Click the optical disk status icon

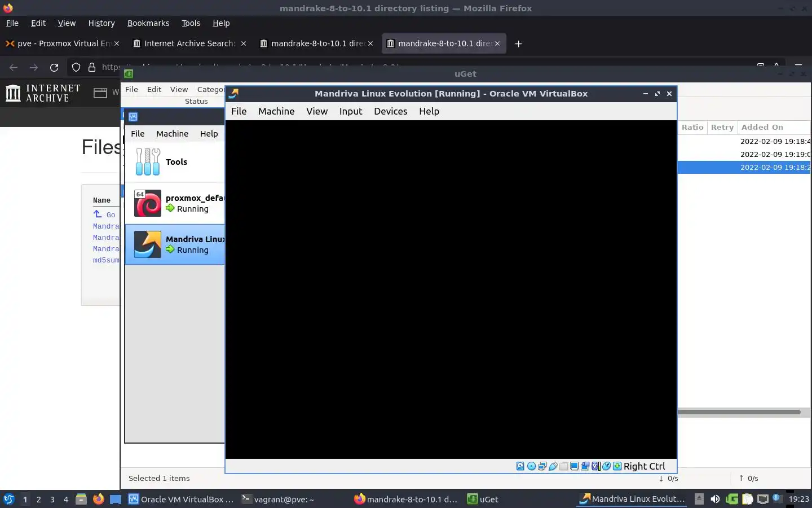pyautogui.click(x=531, y=466)
